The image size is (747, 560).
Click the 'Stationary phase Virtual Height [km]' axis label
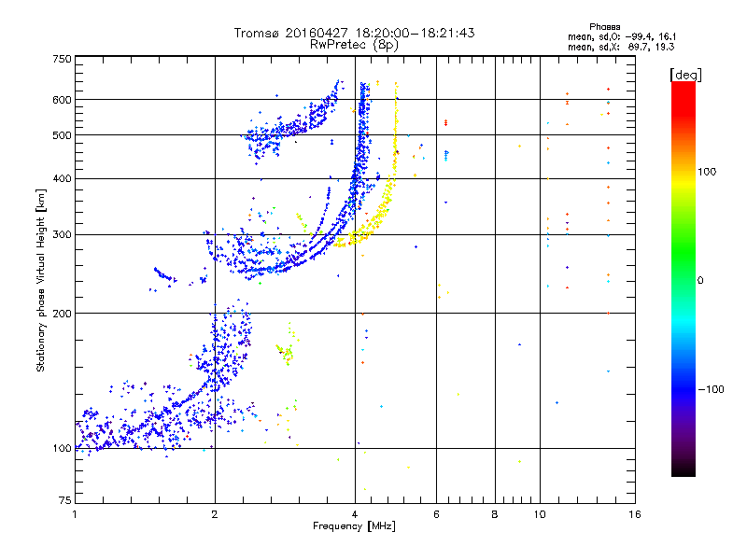click(41, 281)
